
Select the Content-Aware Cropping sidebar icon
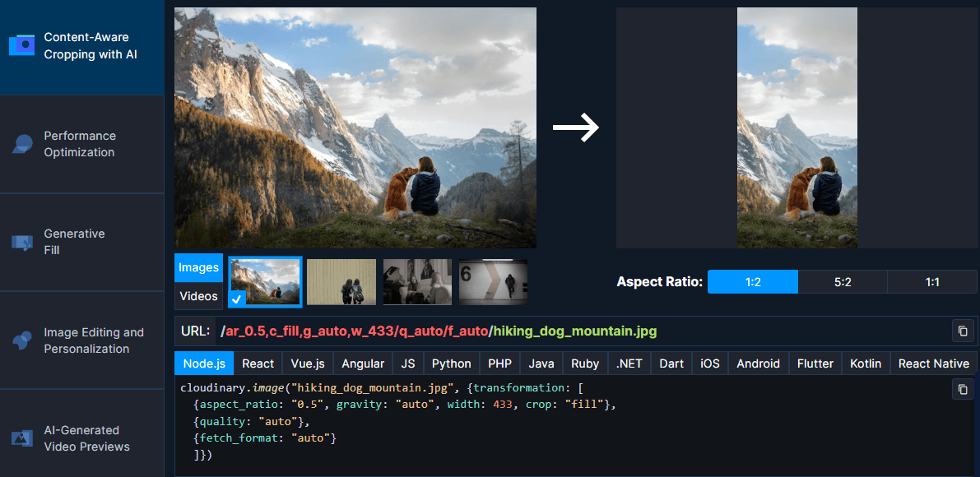[x=21, y=45]
